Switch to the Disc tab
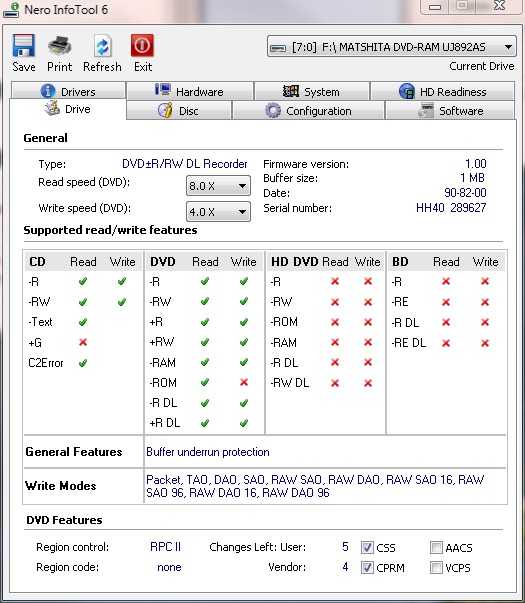The height and width of the screenshot is (603, 525). tap(179, 111)
